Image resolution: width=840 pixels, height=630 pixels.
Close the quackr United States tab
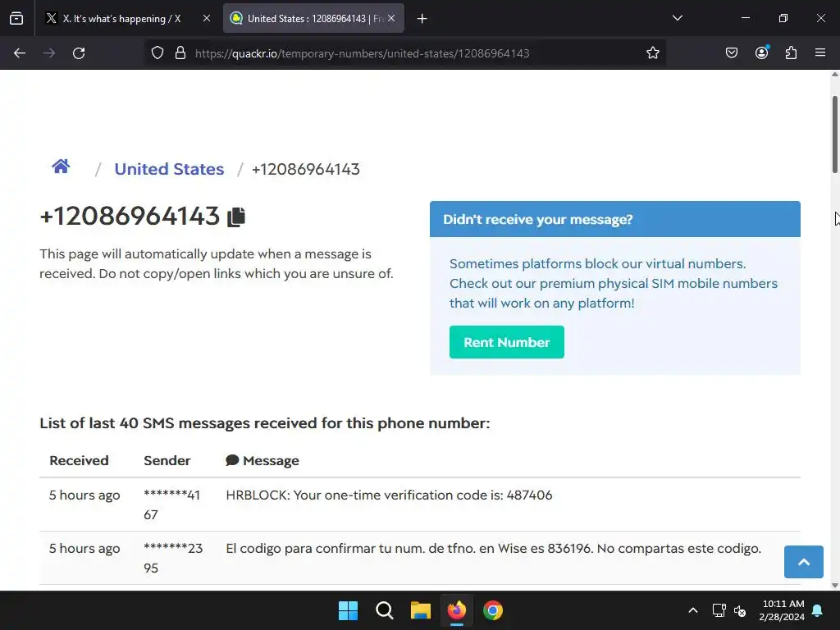(391, 18)
